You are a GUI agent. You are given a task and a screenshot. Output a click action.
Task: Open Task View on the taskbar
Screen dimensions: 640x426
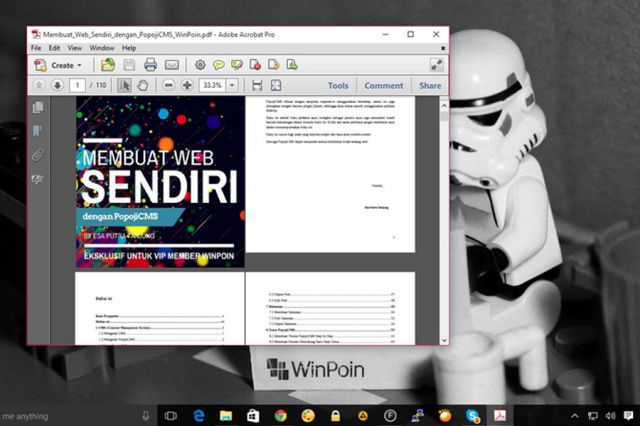(171, 416)
